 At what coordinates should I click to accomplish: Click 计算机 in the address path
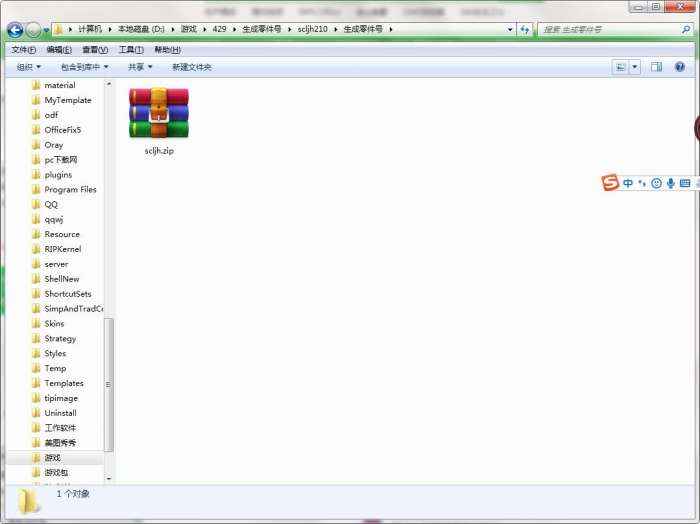(x=90, y=29)
